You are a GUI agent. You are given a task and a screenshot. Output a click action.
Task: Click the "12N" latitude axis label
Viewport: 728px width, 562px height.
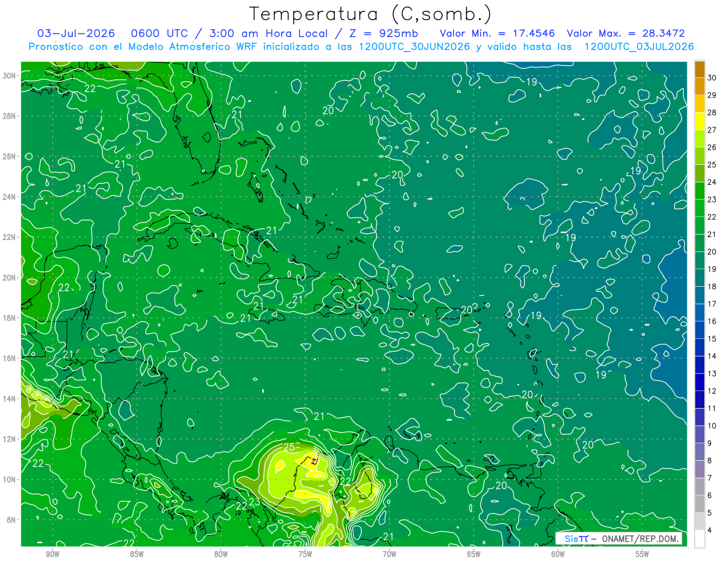coord(10,439)
